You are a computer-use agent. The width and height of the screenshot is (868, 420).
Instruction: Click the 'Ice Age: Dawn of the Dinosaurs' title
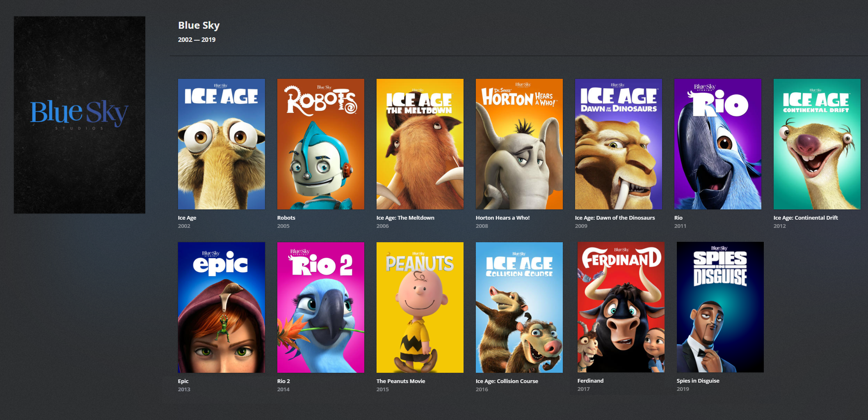pyautogui.click(x=615, y=218)
